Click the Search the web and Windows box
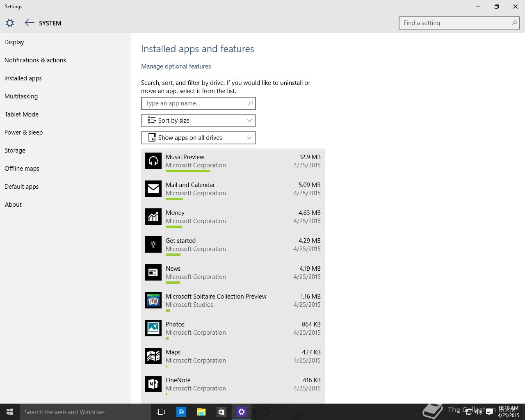Image resolution: width=525 pixels, height=420 pixels. [85, 412]
